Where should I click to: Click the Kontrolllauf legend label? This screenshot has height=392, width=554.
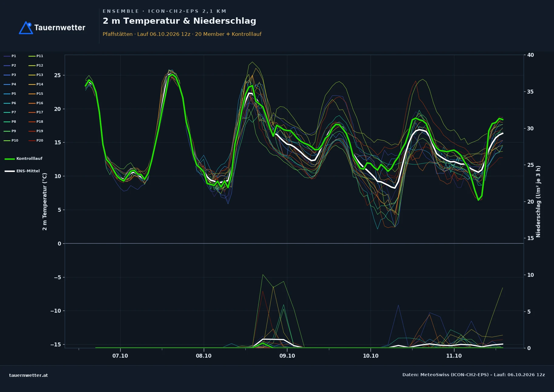[29, 159]
